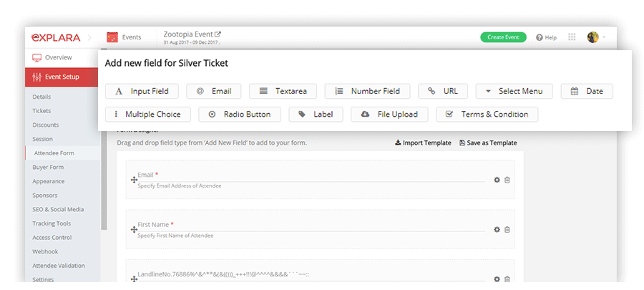Click 'Specify First Name of Attendee' text

point(175,236)
